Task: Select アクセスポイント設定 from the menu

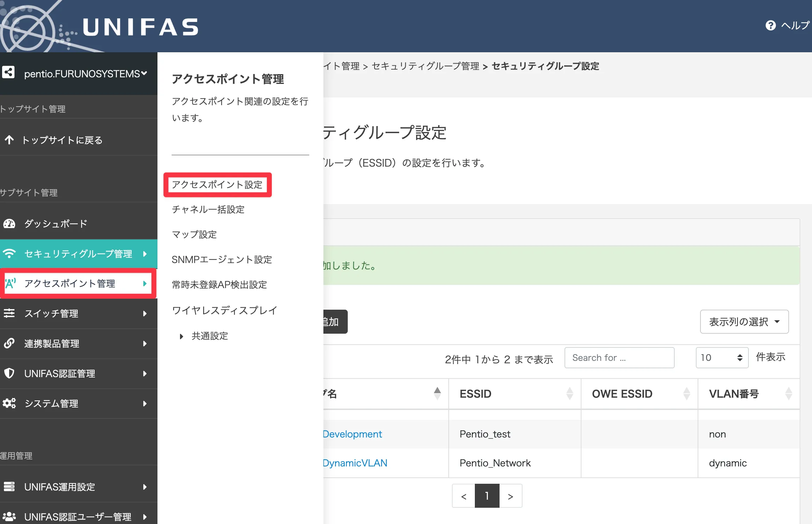Action: click(217, 185)
